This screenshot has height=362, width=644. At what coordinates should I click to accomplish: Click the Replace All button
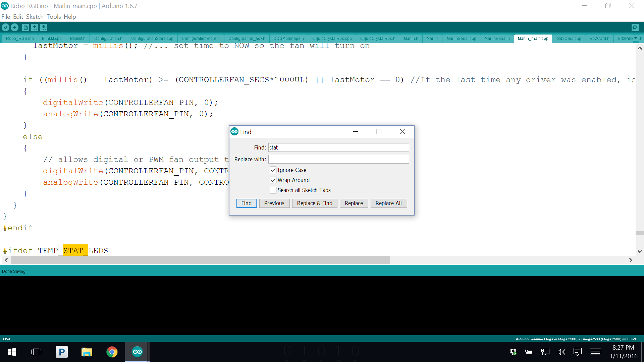[x=388, y=203]
